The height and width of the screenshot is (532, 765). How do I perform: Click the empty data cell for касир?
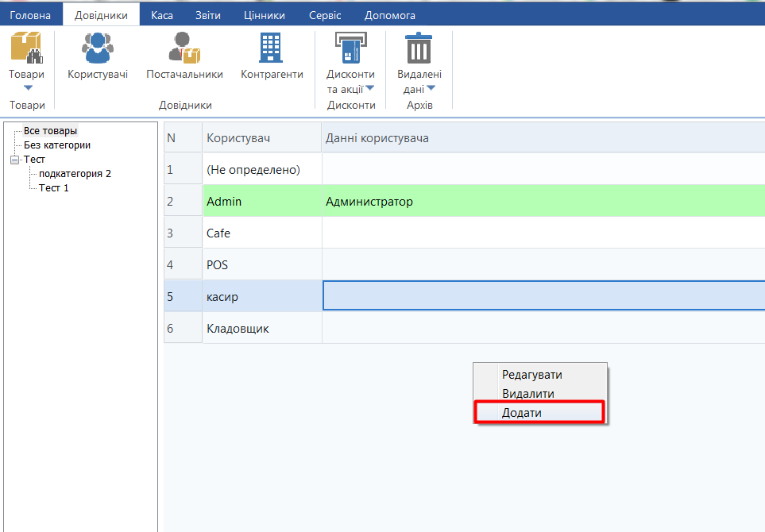(543, 295)
